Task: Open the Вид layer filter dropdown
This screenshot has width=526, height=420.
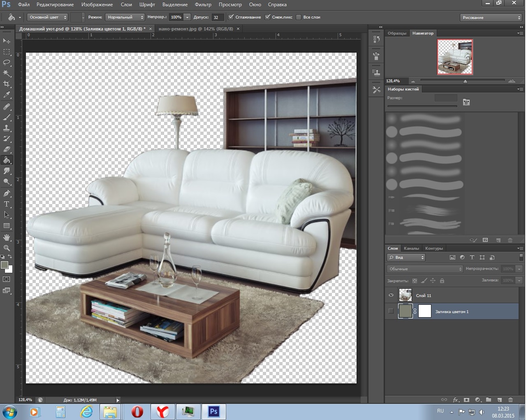Action: tap(406, 257)
